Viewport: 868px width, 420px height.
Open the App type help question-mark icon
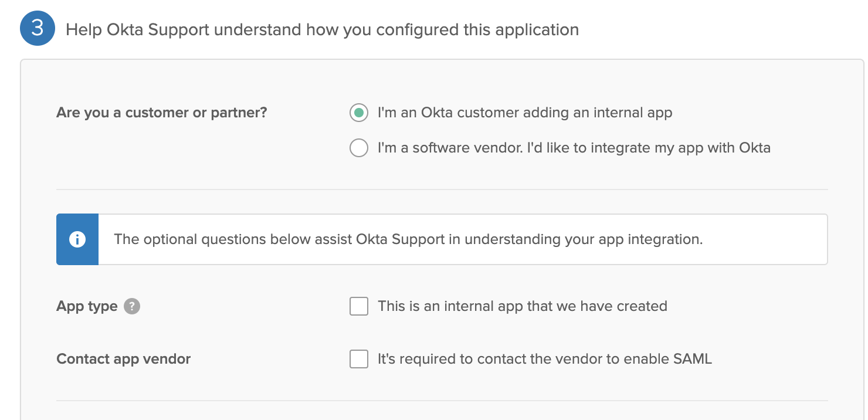click(132, 306)
